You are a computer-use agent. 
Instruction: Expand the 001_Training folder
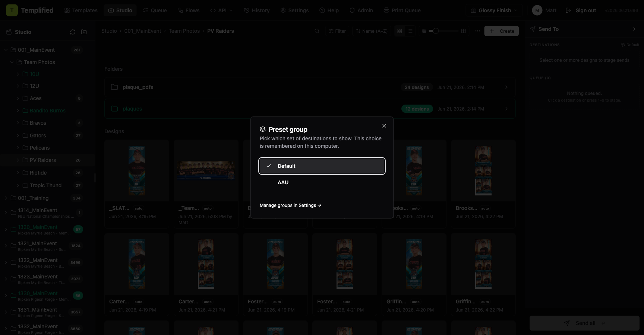tap(6, 198)
